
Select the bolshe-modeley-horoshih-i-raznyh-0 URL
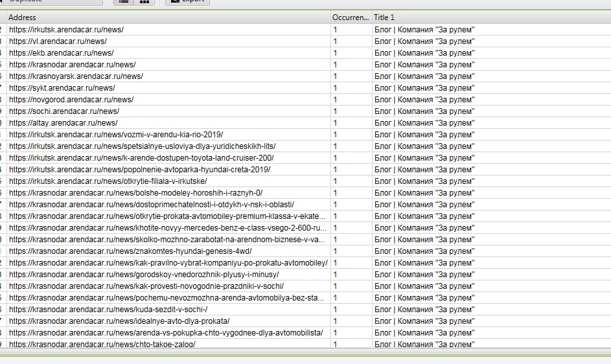point(136,193)
